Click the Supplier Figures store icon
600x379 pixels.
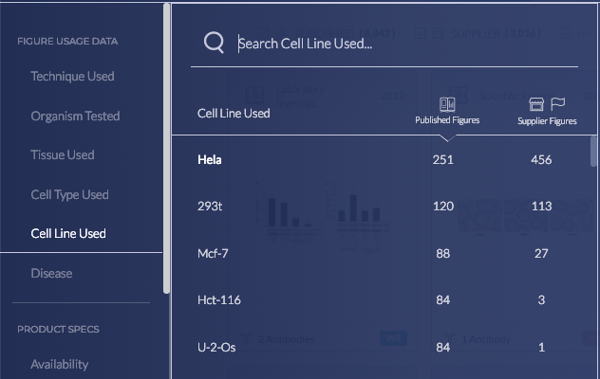click(536, 104)
